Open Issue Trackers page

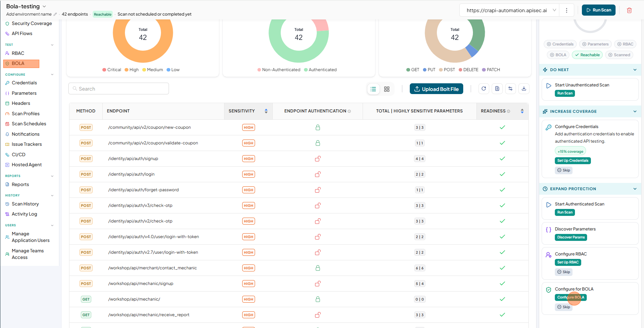pyautogui.click(x=27, y=144)
